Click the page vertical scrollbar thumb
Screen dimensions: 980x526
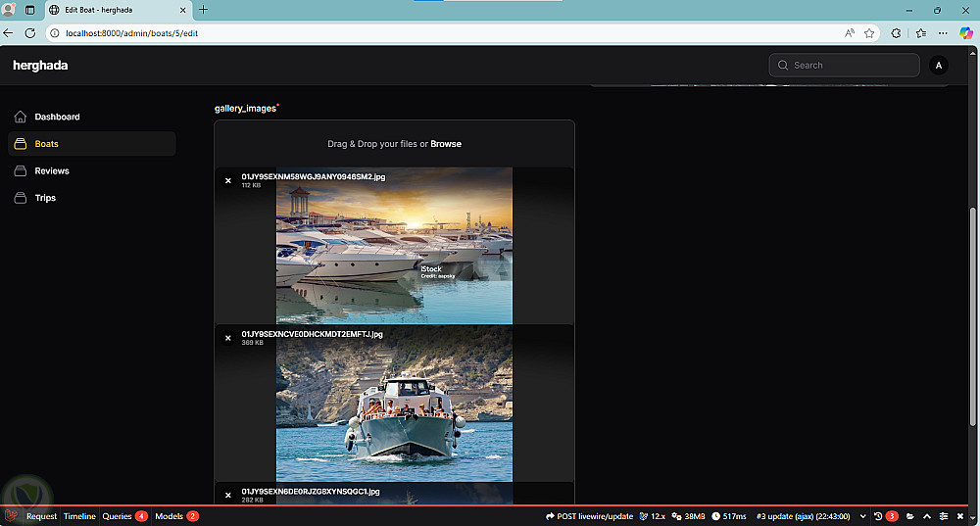(x=972, y=317)
